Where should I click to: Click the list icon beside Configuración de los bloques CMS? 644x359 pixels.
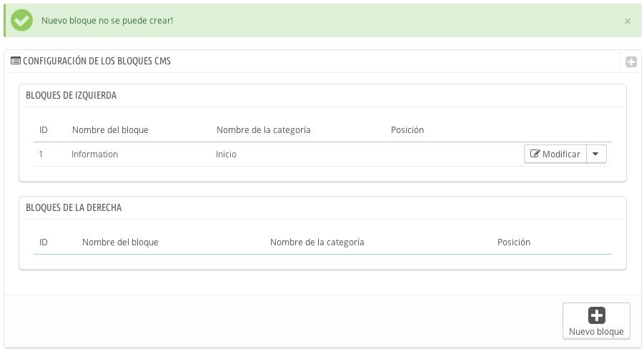click(16, 61)
